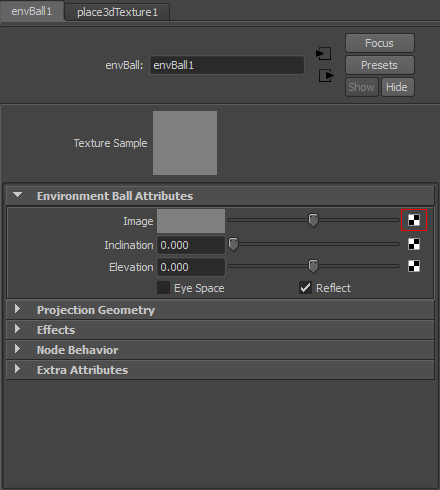Click the Focus button

pyautogui.click(x=380, y=43)
